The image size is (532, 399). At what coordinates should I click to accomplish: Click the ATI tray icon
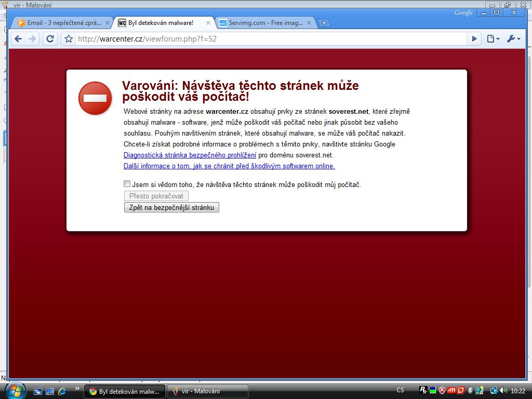[x=451, y=390]
